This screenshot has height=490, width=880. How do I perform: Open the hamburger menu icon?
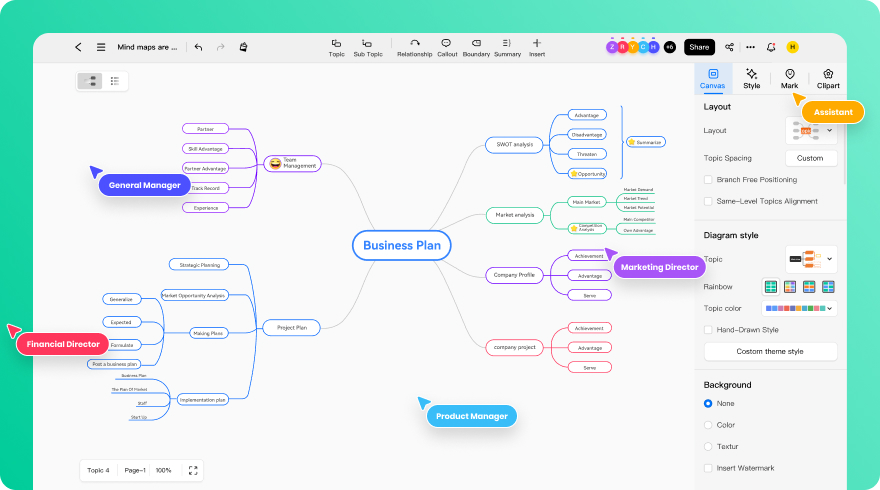click(101, 47)
